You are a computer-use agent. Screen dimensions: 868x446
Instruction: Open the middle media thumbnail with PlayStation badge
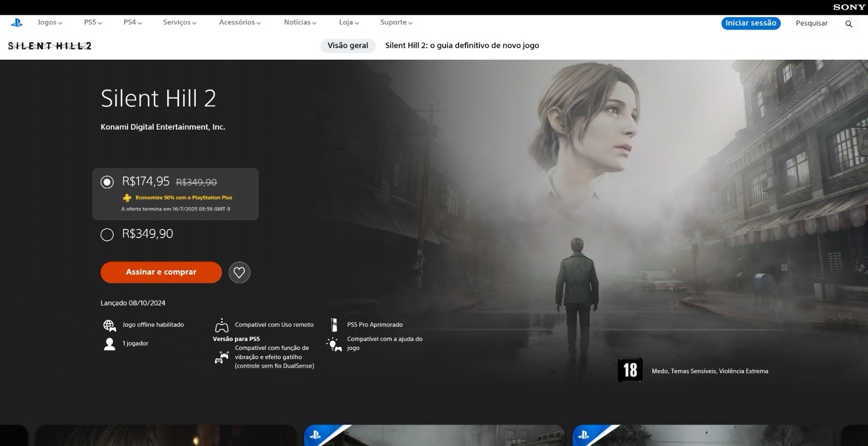[x=434, y=436]
